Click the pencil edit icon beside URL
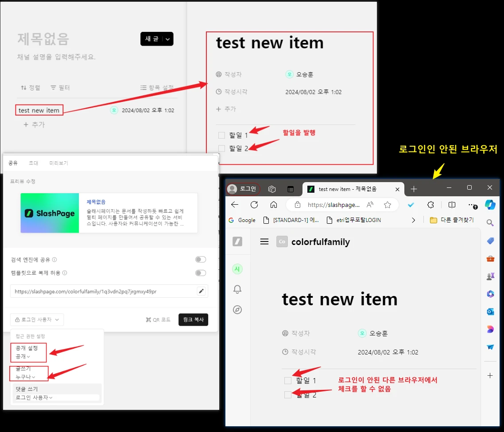 tap(201, 291)
